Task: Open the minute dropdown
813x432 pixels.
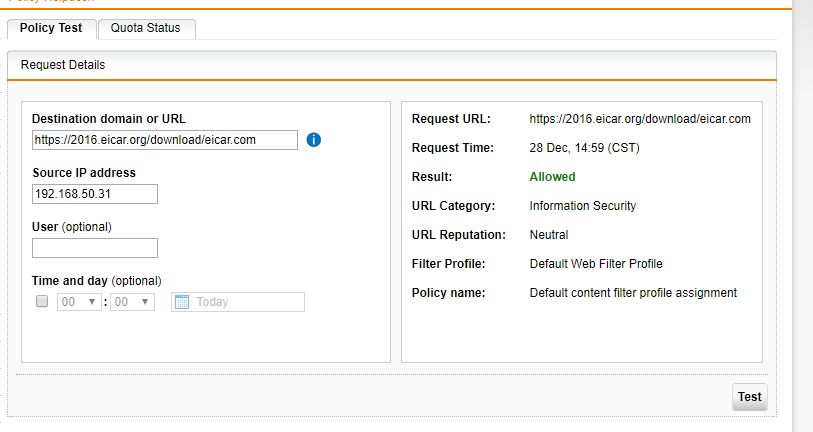Action: tap(132, 302)
